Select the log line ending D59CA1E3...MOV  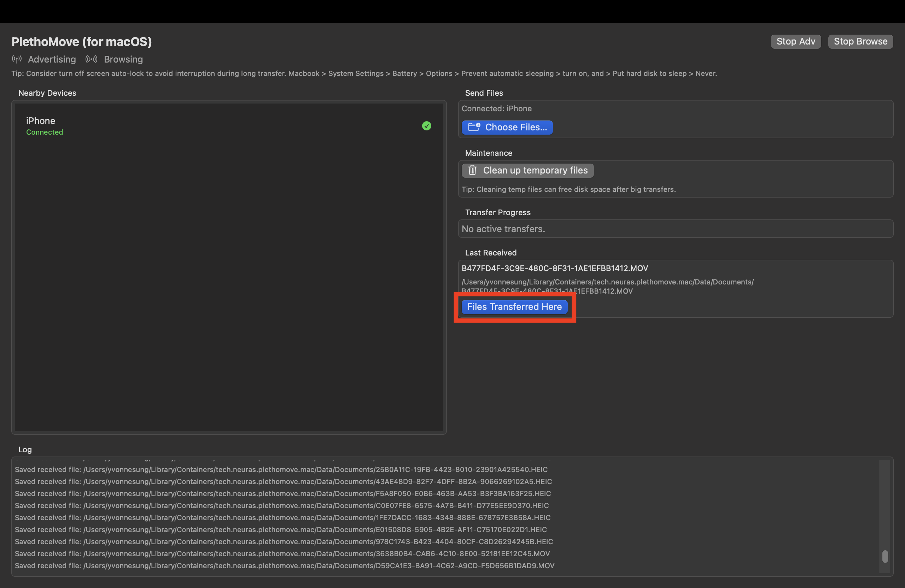coord(285,566)
